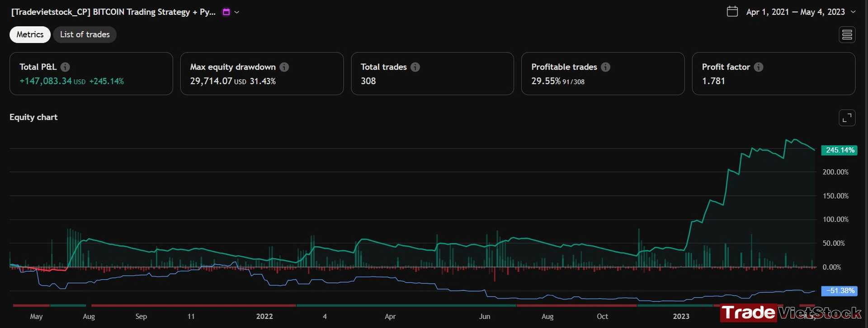Open the List of trades tab
Viewport: 868px width, 328px height.
[85, 35]
